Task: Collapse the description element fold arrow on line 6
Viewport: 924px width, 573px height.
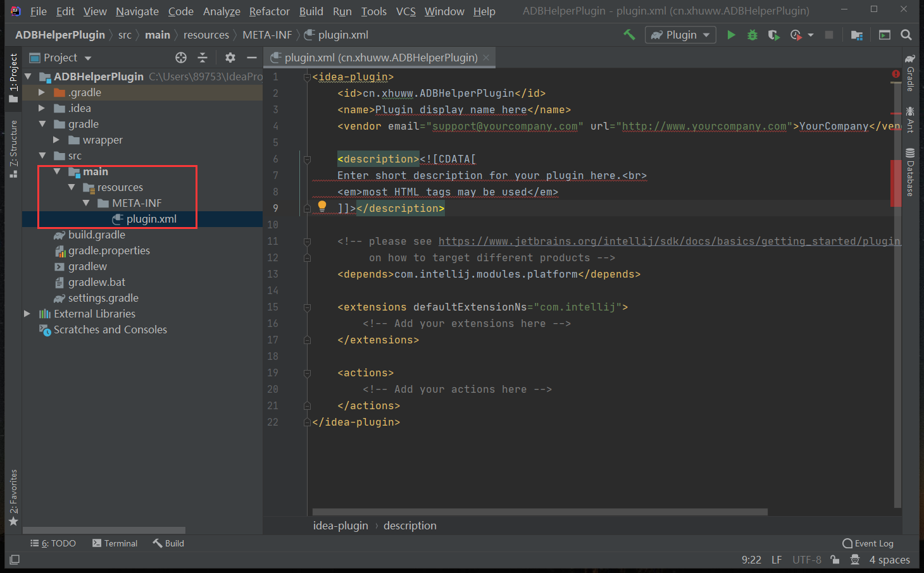Action: click(308, 159)
